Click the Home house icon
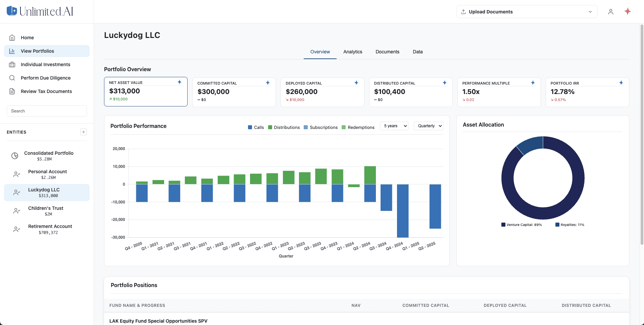The width and height of the screenshot is (644, 325). tap(12, 38)
